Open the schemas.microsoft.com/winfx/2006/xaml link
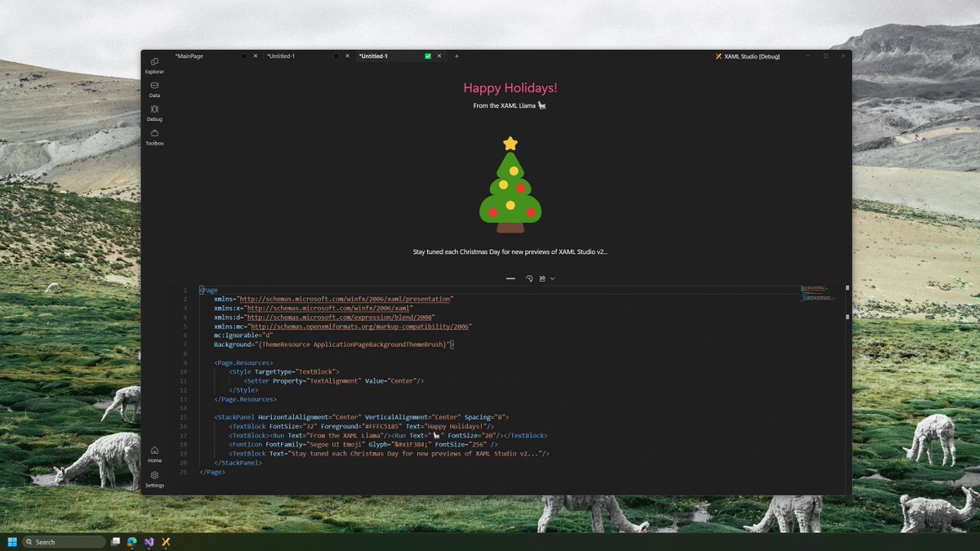Viewport: 980px width, 551px height. click(x=329, y=309)
